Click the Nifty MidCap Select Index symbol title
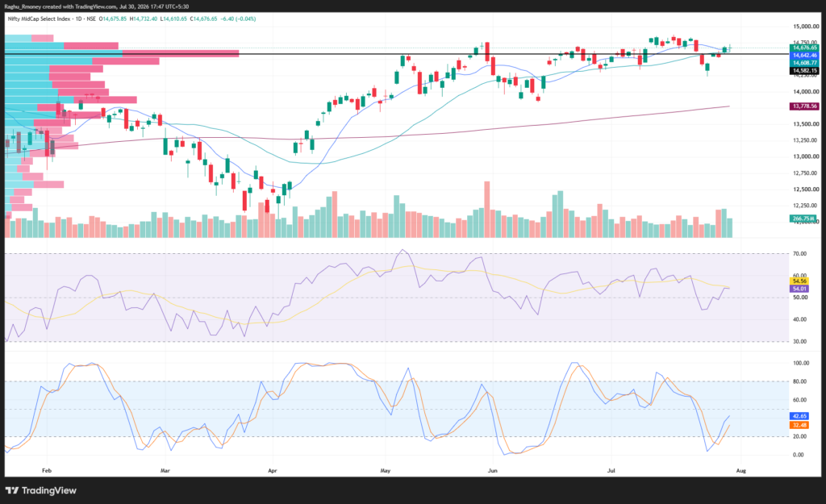The height and width of the screenshot is (504, 826). pos(39,19)
